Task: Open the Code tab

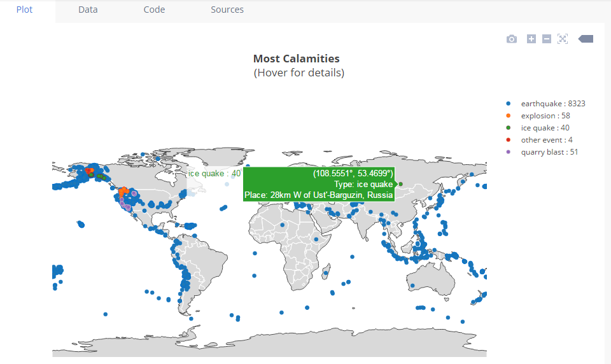Action: pyautogui.click(x=154, y=10)
